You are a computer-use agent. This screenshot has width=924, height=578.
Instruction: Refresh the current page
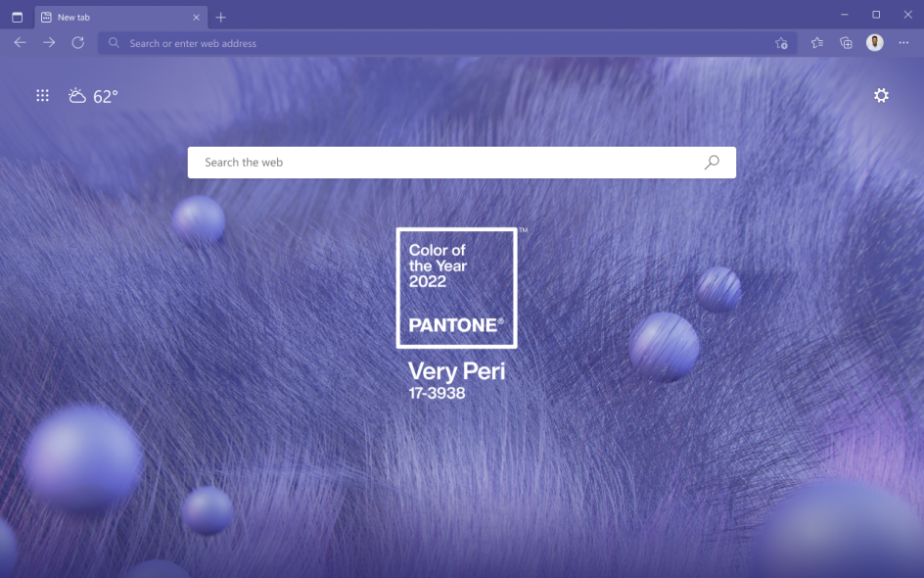click(x=77, y=43)
